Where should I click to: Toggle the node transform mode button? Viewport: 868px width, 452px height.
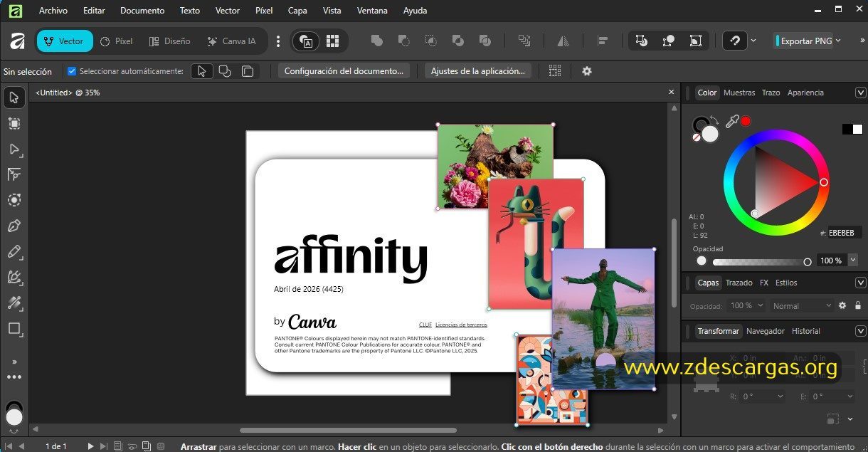[668, 41]
